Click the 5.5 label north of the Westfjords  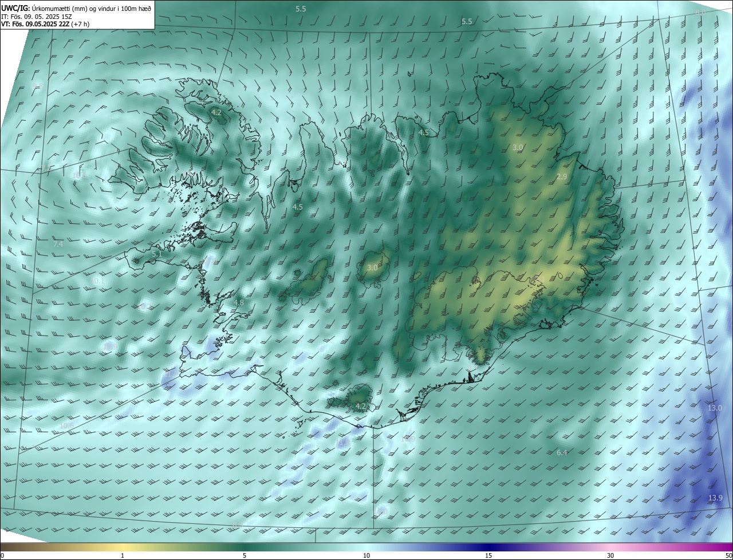(301, 9)
